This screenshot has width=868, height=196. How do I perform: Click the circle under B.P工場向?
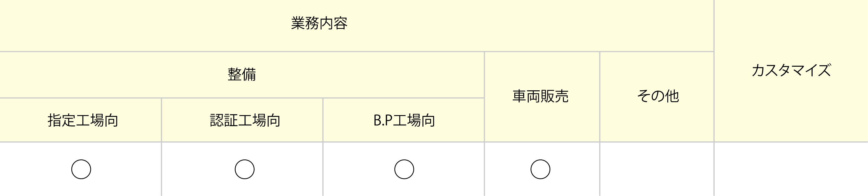[404, 169]
